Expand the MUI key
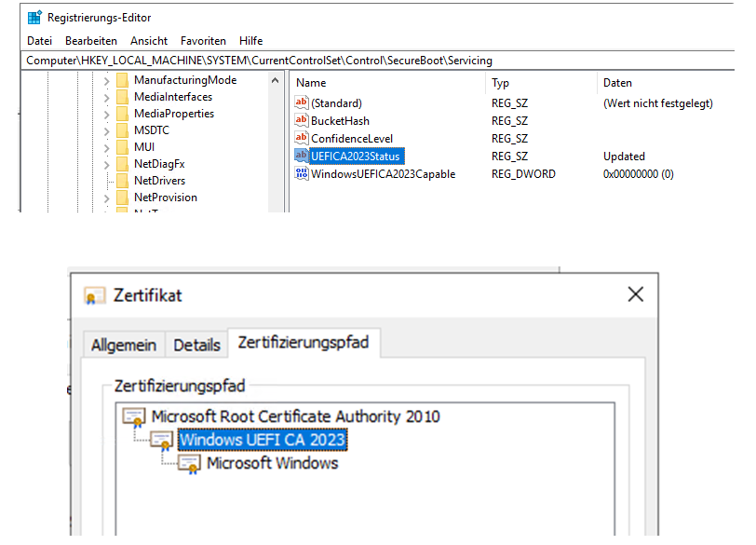Viewport: 756px width, 545px height. (x=106, y=148)
